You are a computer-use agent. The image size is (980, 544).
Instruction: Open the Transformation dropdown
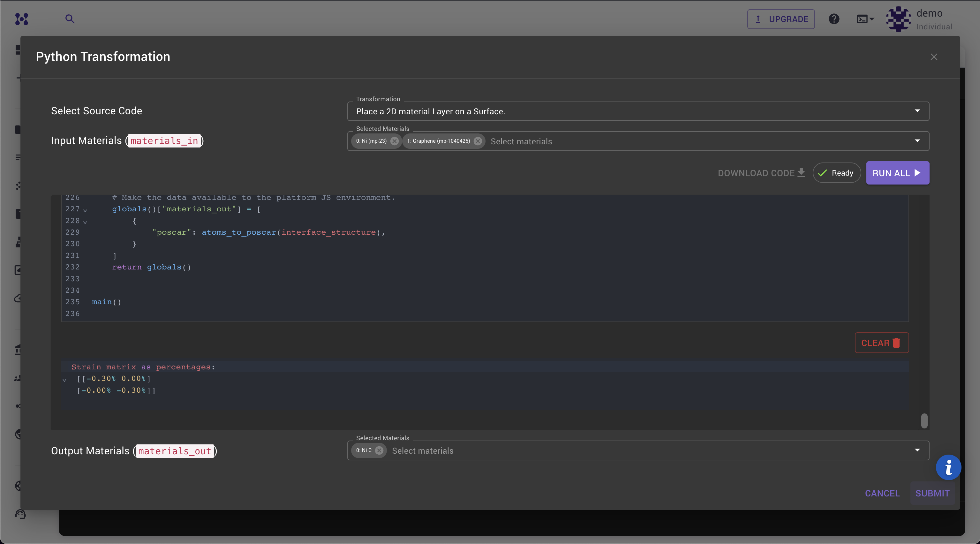click(917, 111)
